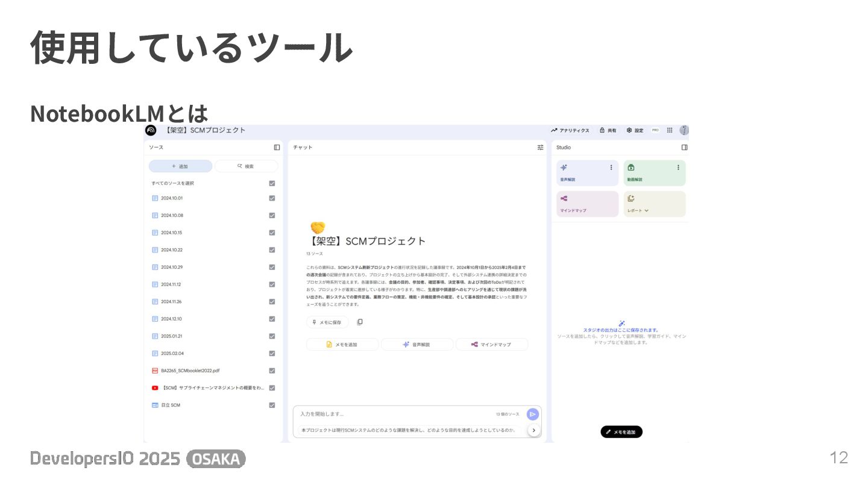Click the 検索 search sources button
This screenshot has width=868, height=488.
pos(246,166)
